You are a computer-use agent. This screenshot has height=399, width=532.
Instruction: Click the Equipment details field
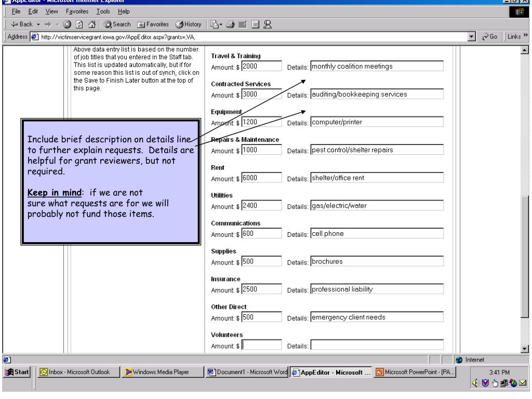coord(377,122)
